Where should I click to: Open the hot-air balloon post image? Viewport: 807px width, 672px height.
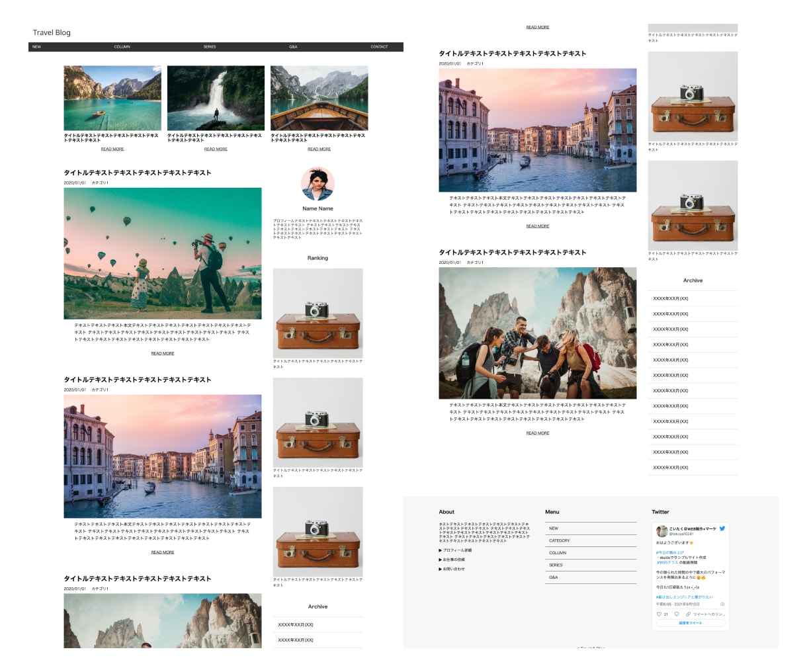coord(163,253)
